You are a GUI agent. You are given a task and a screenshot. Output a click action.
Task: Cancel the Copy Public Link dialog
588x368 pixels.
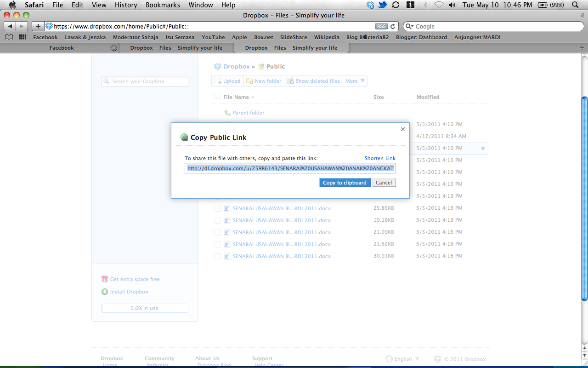(x=384, y=183)
